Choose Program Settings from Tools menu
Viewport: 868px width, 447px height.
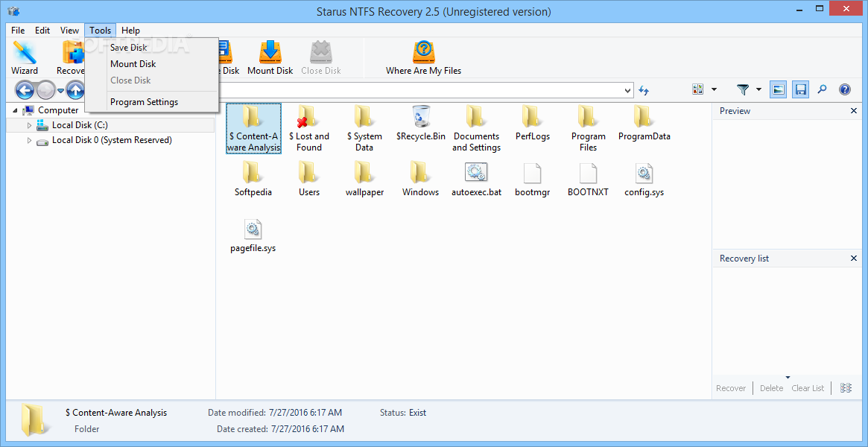coord(152,102)
